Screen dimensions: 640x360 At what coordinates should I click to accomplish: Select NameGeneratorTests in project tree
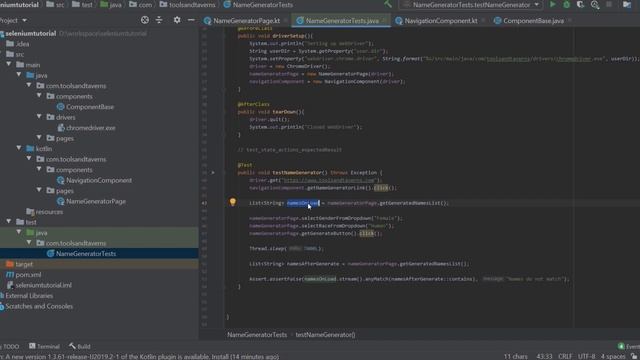click(86, 253)
